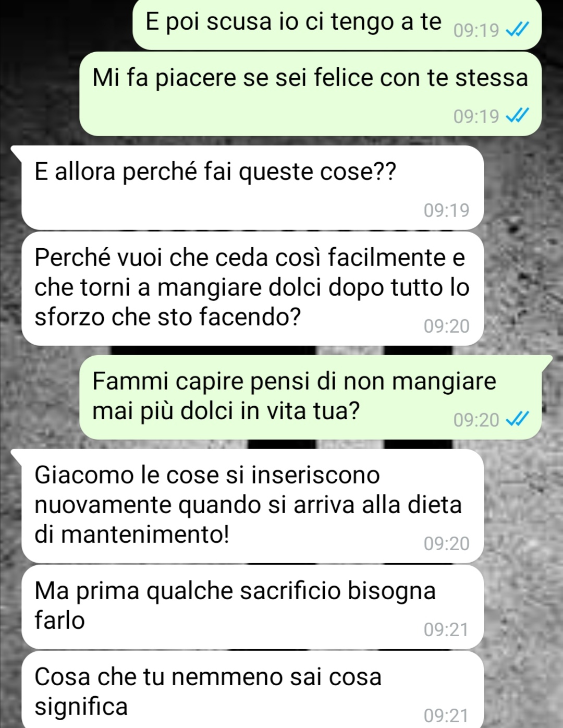
Task: Select message 'Mi fa piacere se sei felice'
Action: pos(310,94)
